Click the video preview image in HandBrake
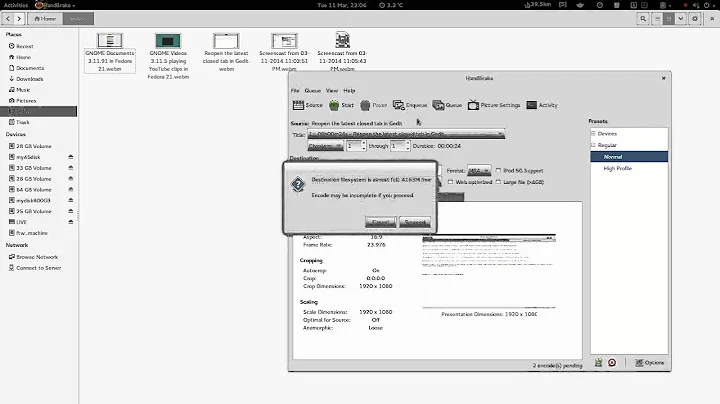The image size is (720, 404). tap(489, 272)
